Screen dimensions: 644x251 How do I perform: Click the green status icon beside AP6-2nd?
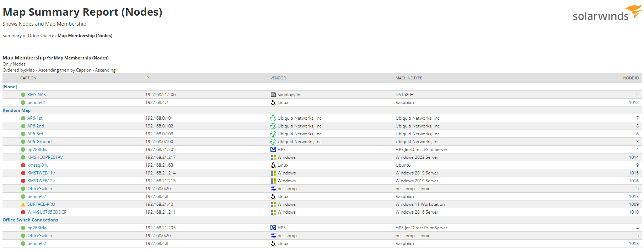(x=23, y=126)
